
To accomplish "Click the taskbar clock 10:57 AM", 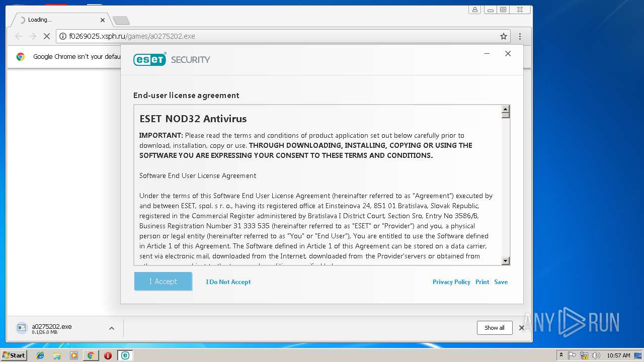I will coord(618,355).
